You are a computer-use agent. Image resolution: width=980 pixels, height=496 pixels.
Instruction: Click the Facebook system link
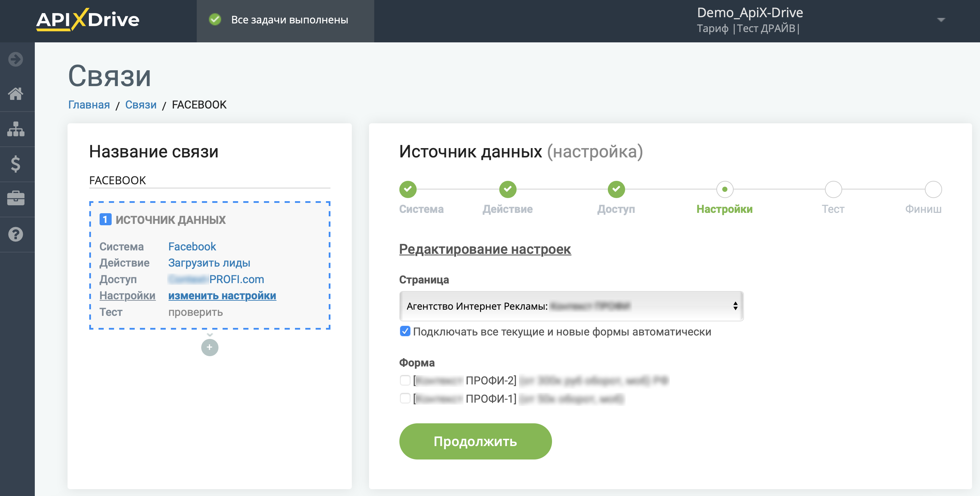192,247
